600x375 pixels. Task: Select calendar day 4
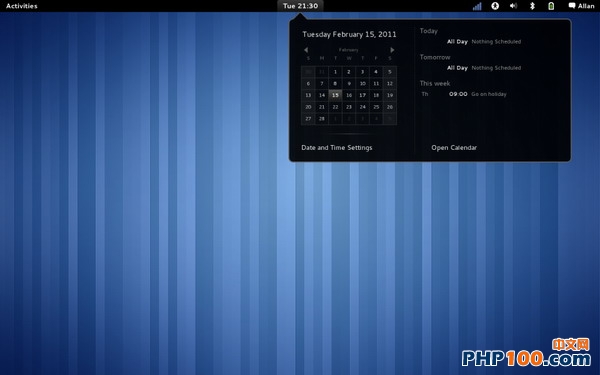376,72
